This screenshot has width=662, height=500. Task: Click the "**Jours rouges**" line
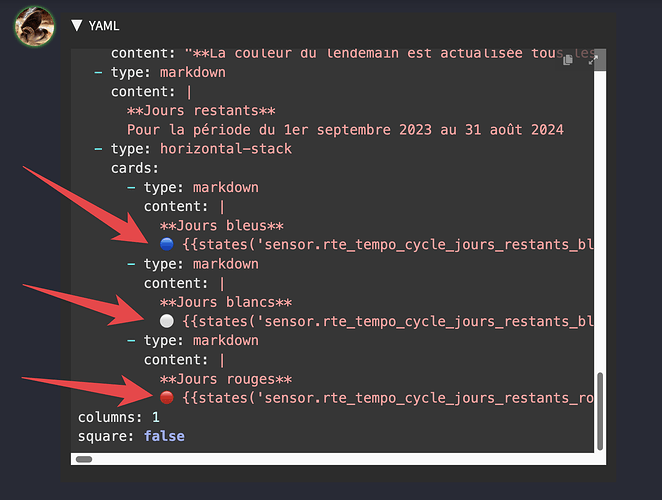(x=226, y=379)
